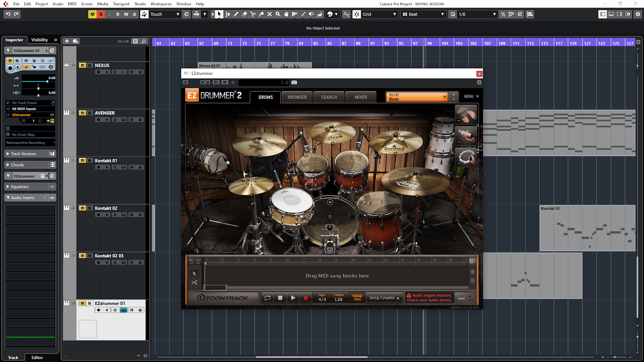Image resolution: width=644 pixels, height=362 pixels.
Task: Click the No Track Preset field
Action: click(x=30, y=103)
